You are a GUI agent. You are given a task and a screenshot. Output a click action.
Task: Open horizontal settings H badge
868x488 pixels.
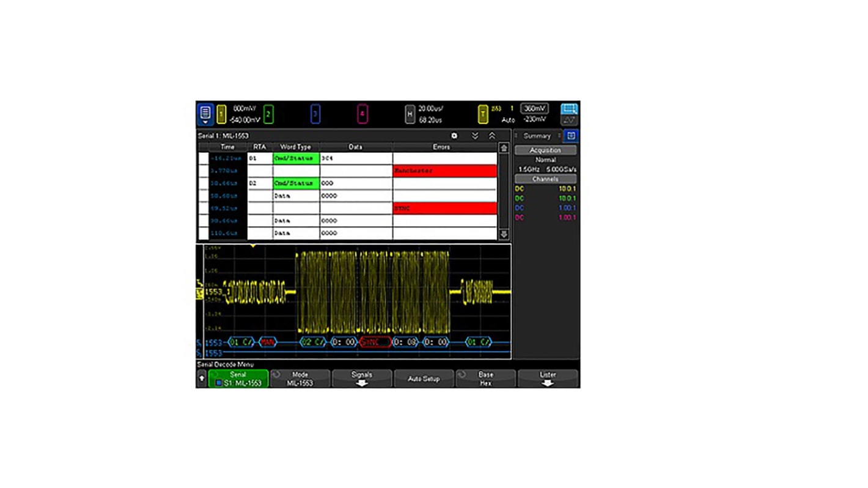tap(410, 114)
